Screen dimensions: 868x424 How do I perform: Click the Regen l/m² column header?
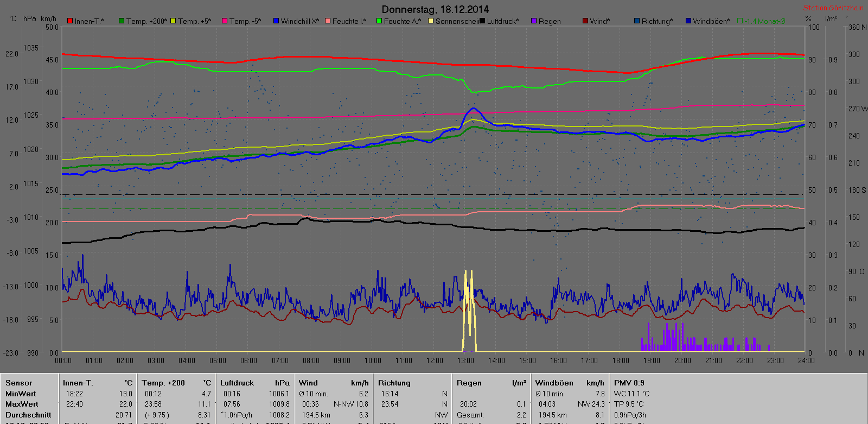pyautogui.click(x=492, y=383)
